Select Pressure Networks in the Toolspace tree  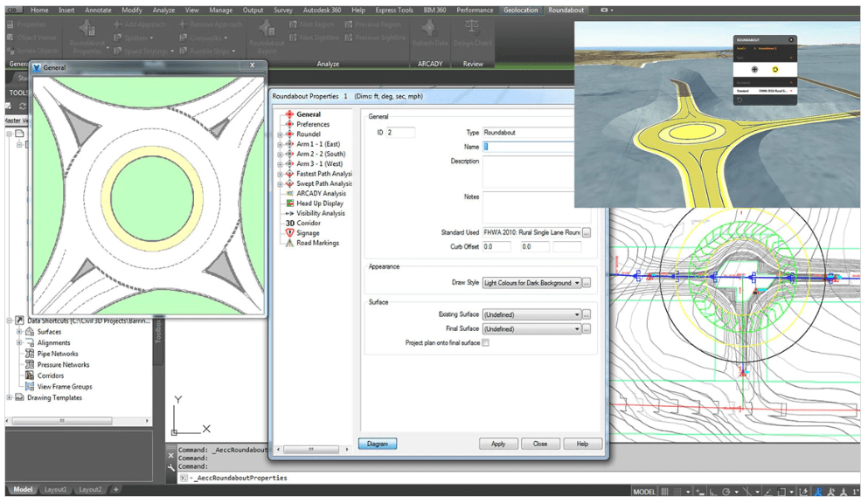point(63,365)
